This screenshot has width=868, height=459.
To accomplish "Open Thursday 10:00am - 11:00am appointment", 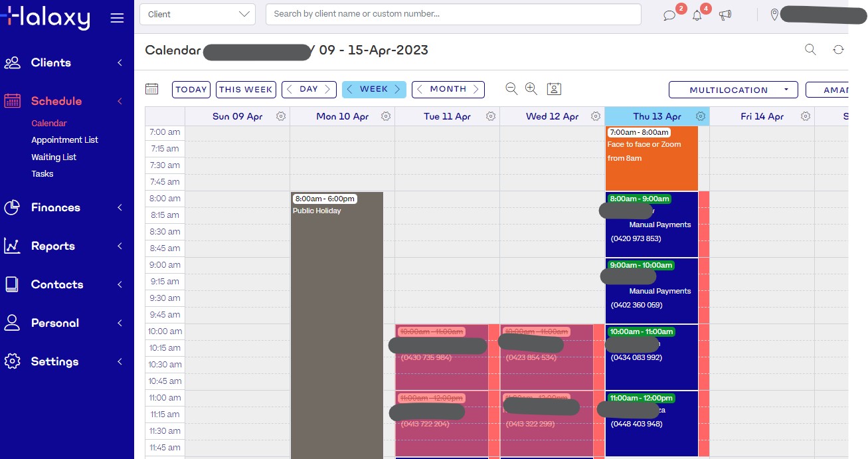I will point(651,357).
